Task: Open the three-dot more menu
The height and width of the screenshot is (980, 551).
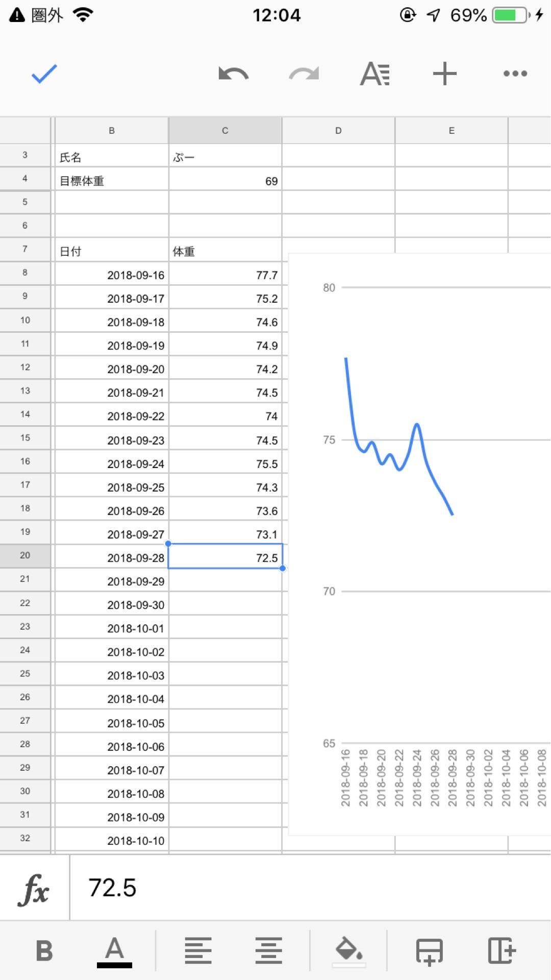Action: (515, 74)
